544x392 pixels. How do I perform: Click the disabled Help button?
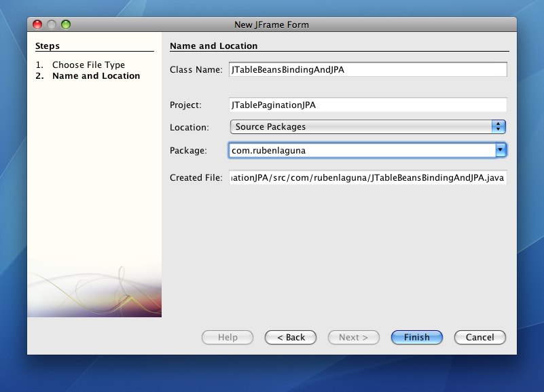(x=228, y=337)
